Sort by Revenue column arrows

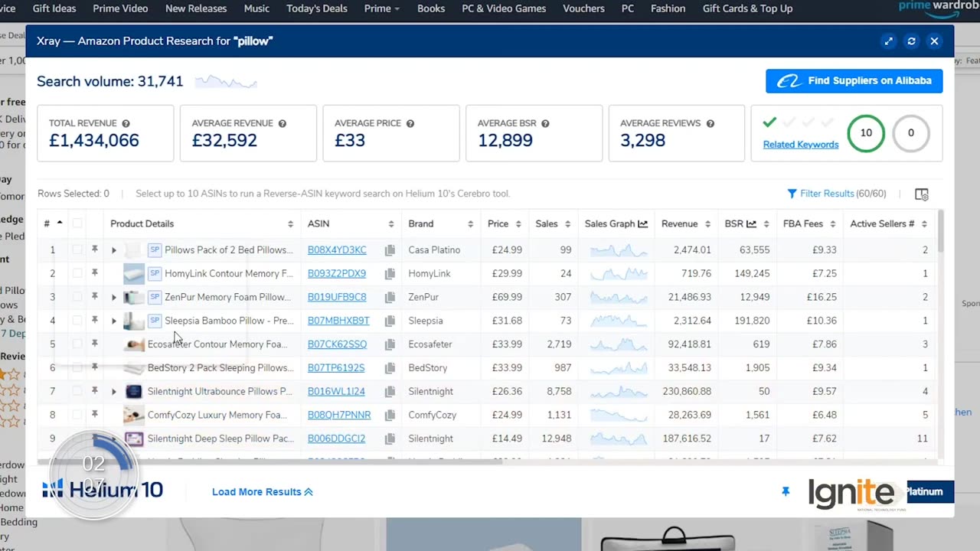707,224
